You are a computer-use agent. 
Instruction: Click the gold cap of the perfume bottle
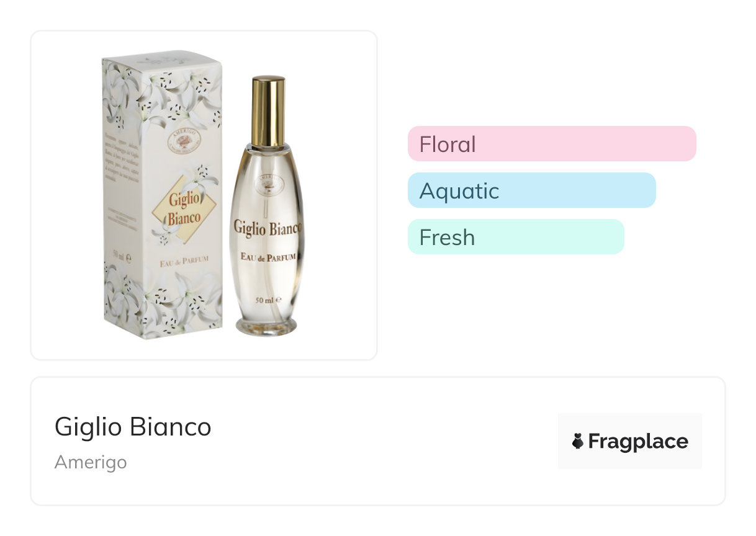[268, 110]
